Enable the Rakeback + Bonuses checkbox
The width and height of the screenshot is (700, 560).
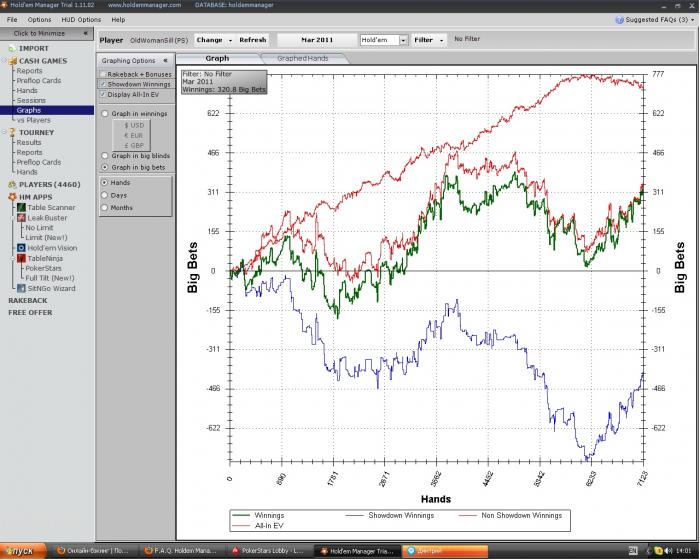[x=104, y=74]
